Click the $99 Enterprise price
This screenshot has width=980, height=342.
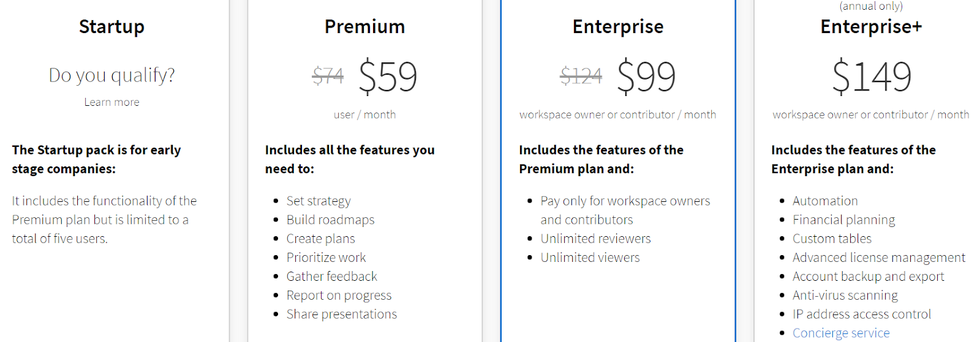646,76
